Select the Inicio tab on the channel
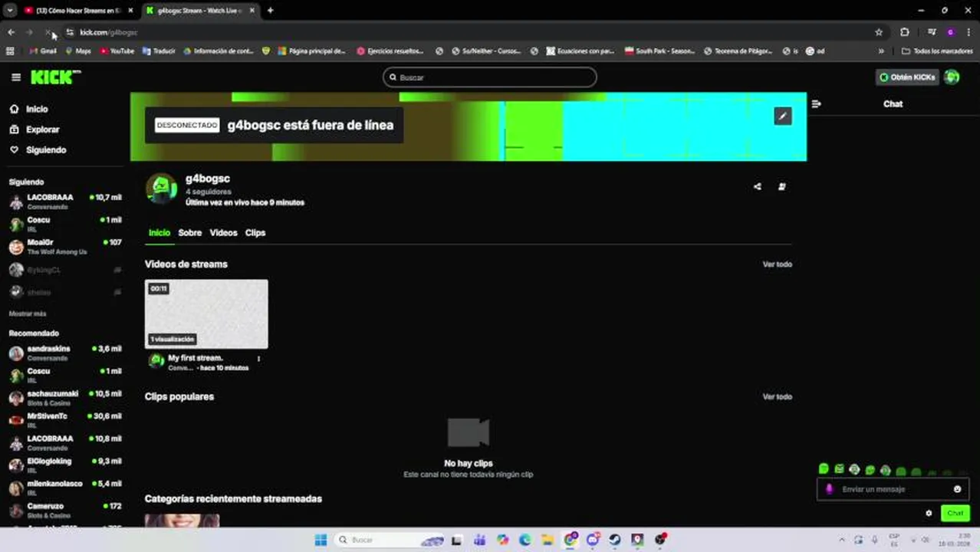Screen dimensions: 980x552 tap(159, 232)
